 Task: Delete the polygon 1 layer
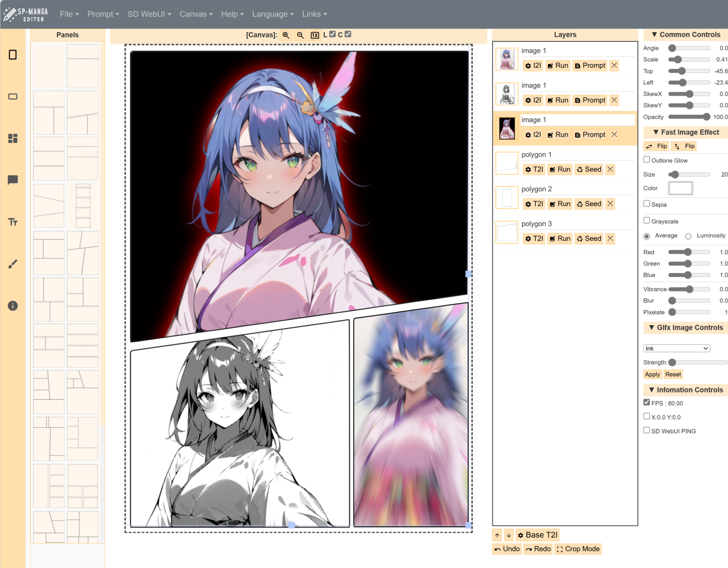click(x=610, y=169)
